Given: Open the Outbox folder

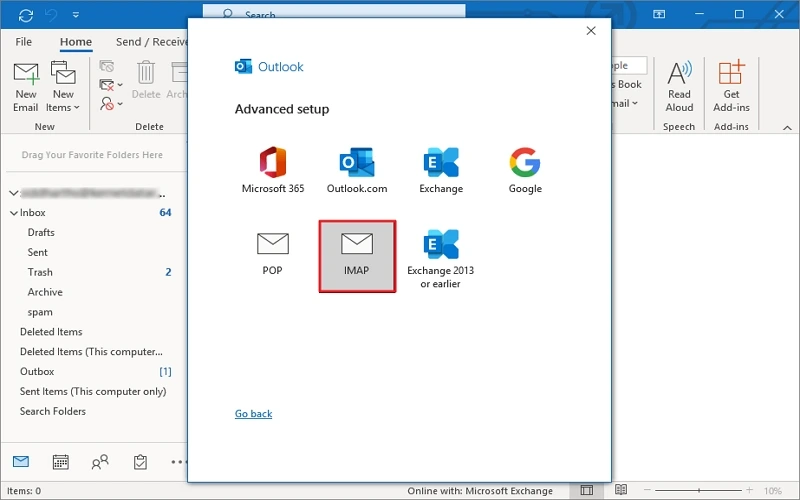Looking at the screenshot, I should pyautogui.click(x=37, y=371).
